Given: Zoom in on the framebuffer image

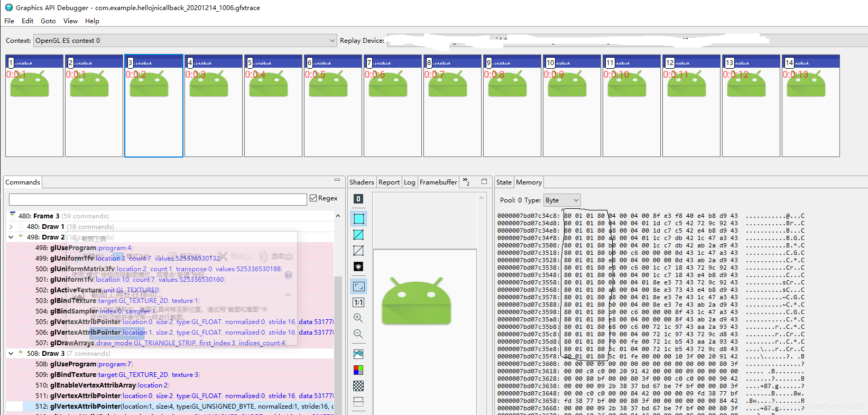Looking at the screenshot, I should coord(358,318).
